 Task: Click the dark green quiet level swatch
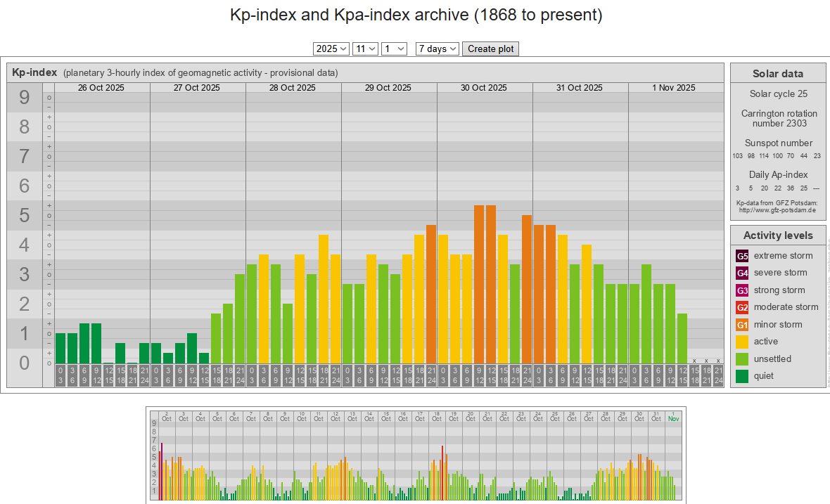(x=742, y=376)
